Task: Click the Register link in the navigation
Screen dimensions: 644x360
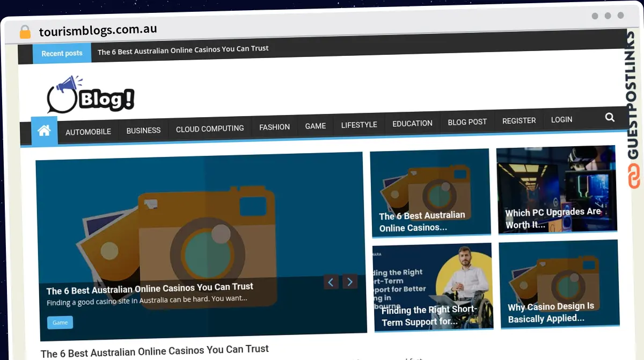Action: click(519, 121)
